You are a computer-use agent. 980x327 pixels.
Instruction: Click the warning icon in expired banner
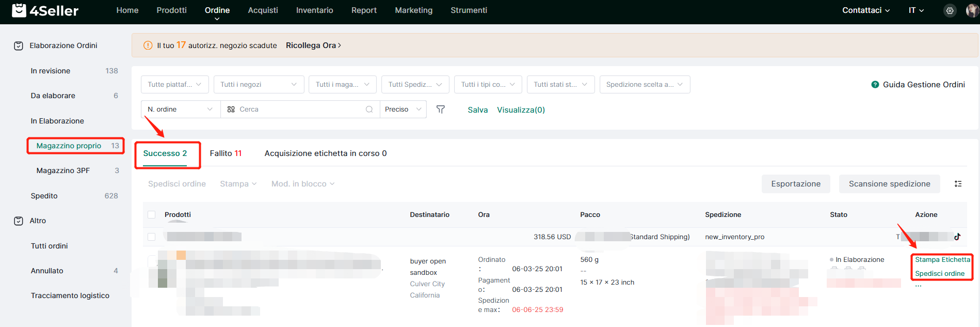tap(148, 45)
